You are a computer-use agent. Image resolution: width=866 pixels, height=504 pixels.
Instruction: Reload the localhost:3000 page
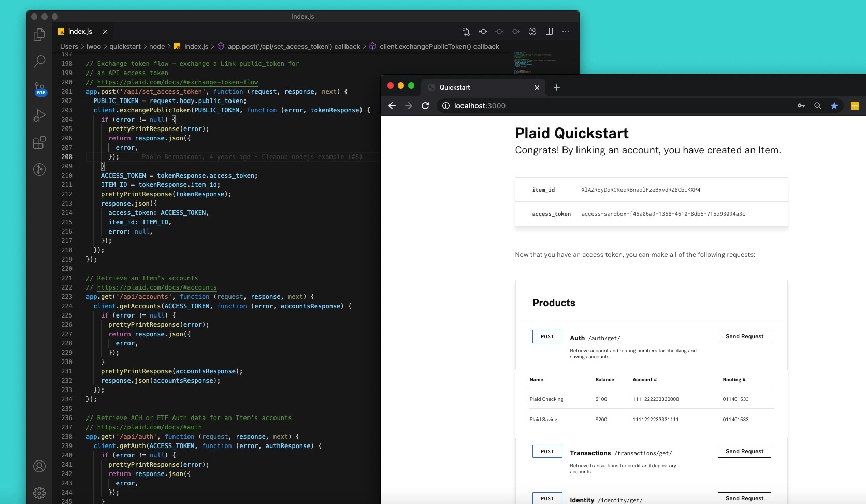click(x=425, y=106)
